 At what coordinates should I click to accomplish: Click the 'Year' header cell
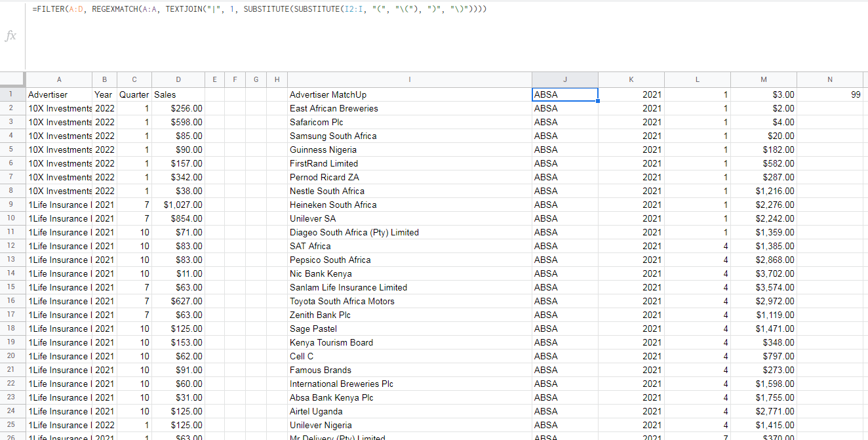[x=104, y=94]
